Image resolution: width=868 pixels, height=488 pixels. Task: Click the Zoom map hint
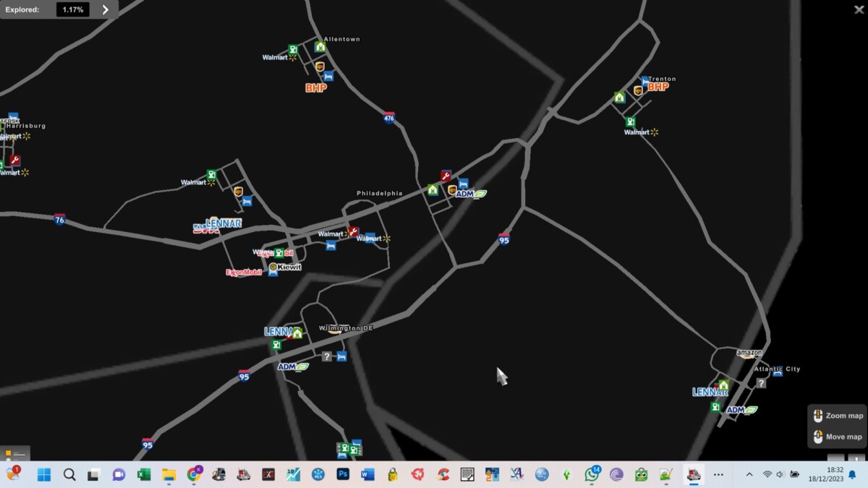pos(838,416)
